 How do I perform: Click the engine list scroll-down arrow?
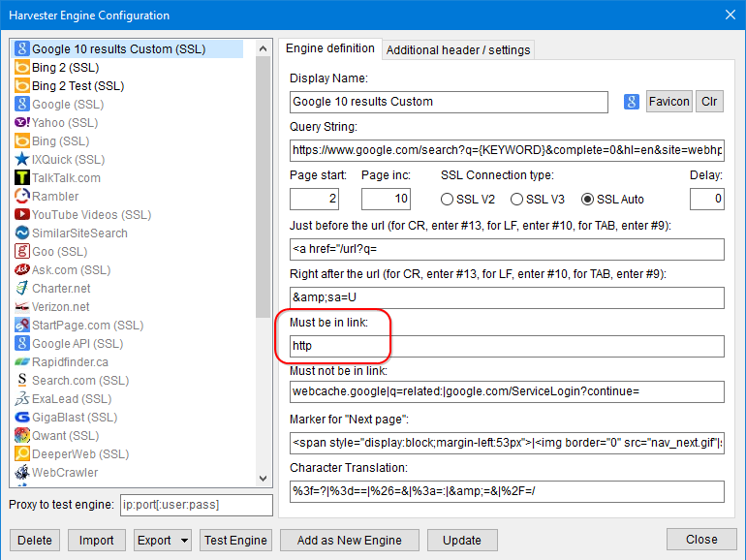(x=264, y=479)
